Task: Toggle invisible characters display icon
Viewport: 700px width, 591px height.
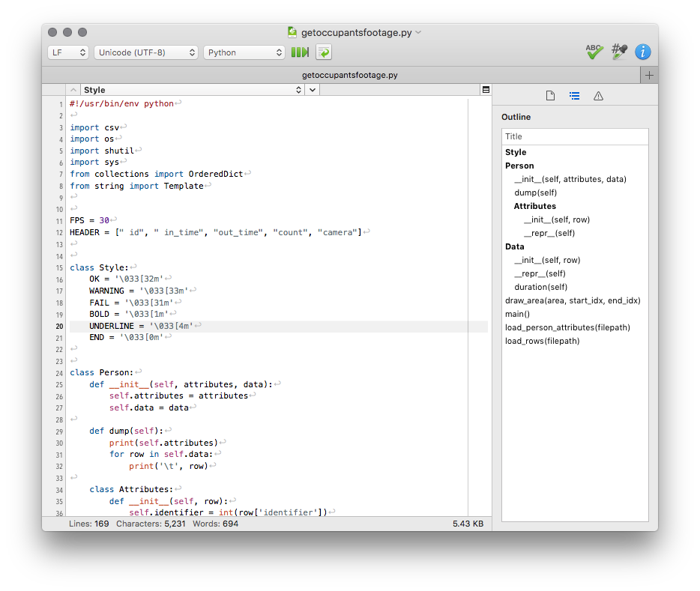Action: click(300, 52)
